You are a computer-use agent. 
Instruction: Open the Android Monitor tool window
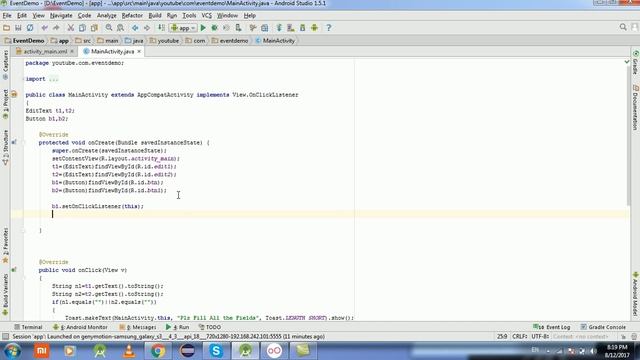pos(80,327)
